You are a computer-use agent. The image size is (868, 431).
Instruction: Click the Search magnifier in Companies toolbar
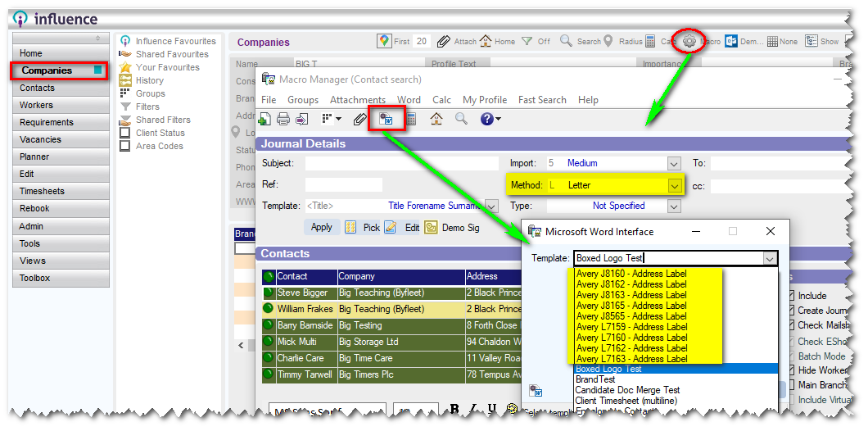(x=566, y=40)
